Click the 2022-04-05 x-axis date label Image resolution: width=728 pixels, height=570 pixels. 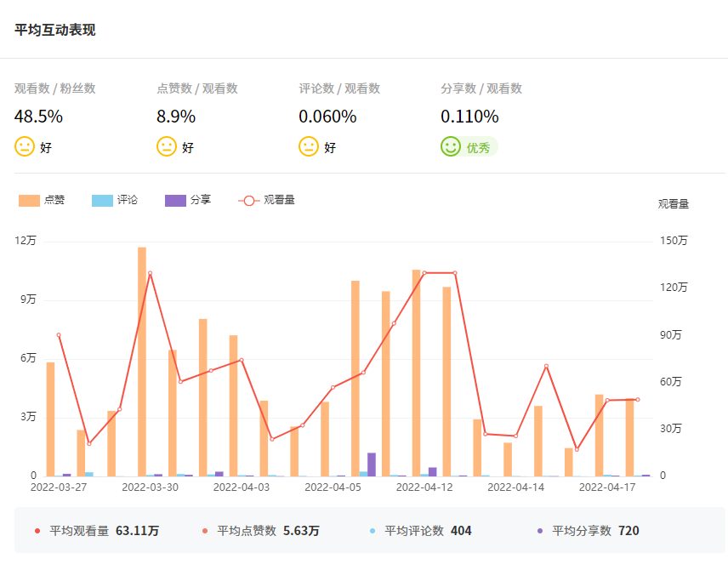pyautogui.click(x=333, y=487)
